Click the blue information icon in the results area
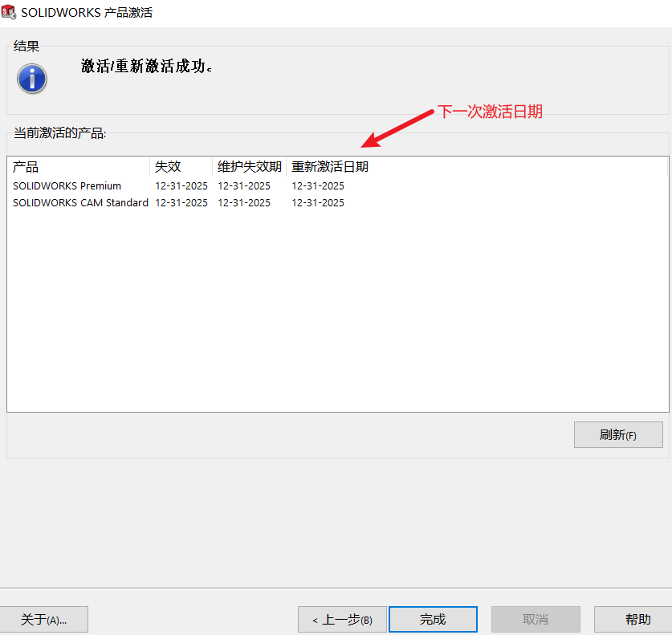This screenshot has height=635, width=672. (31, 79)
